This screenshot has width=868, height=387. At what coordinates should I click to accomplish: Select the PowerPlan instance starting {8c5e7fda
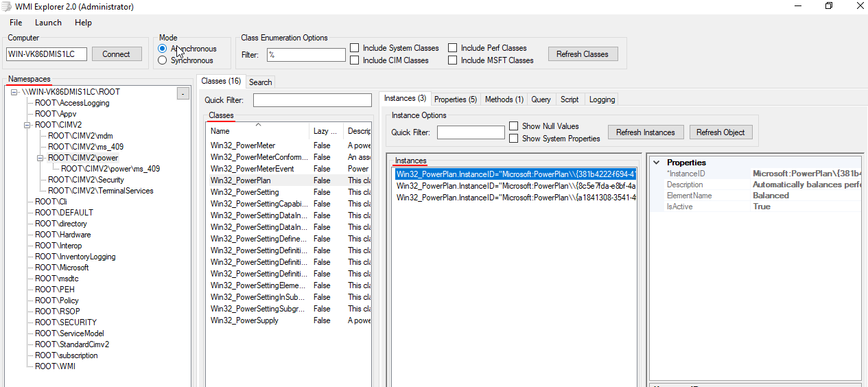515,186
